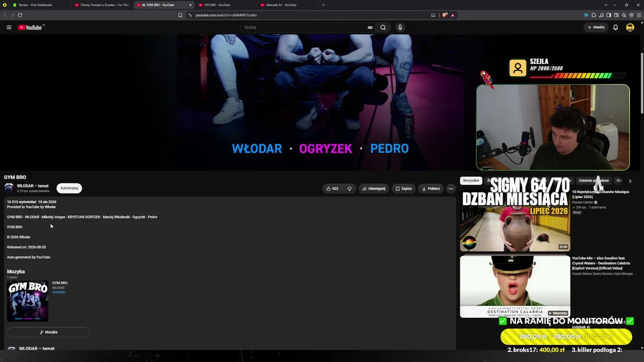Open the on-screen keyboard icon in search box
Image resolution: width=644 pixels, height=362 pixels.
coord(370,27)
